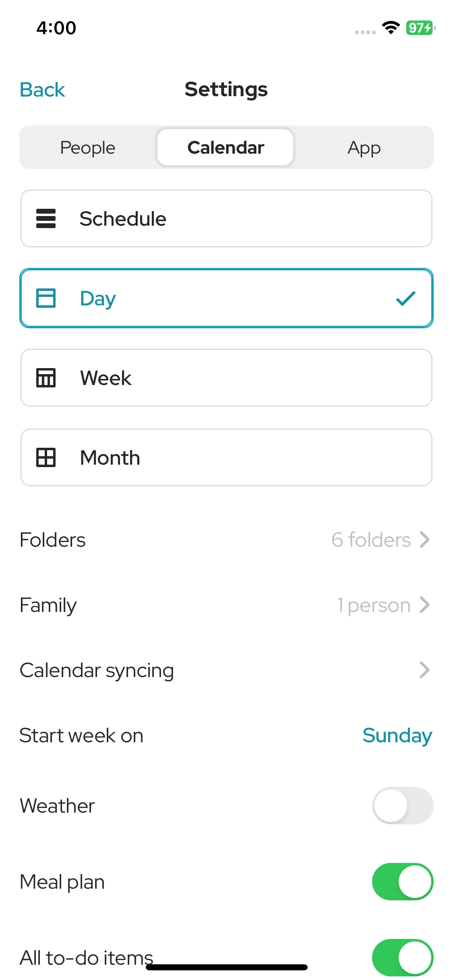Expand Family settings with the chevron

pyautogui.click(x=425, y=605)
